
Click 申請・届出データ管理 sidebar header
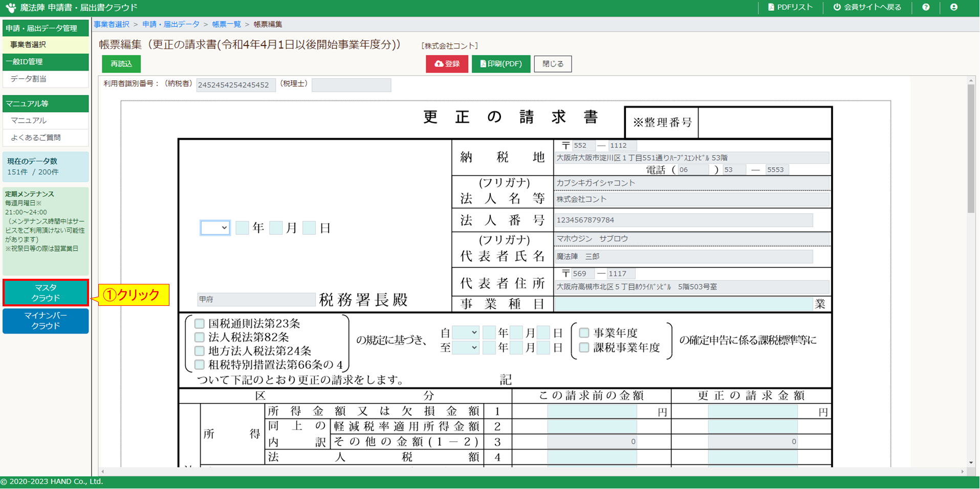click(x=46, y=28)
